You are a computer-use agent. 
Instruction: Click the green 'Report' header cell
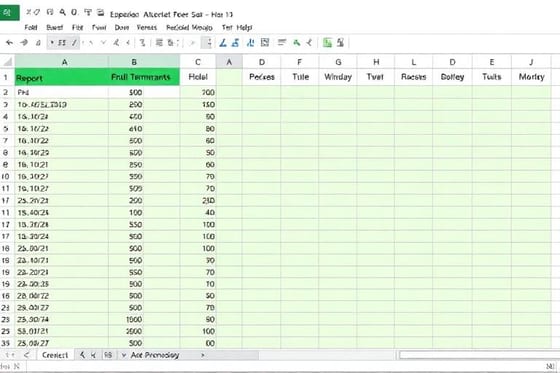pyautogui.click(x=61, y=77)
